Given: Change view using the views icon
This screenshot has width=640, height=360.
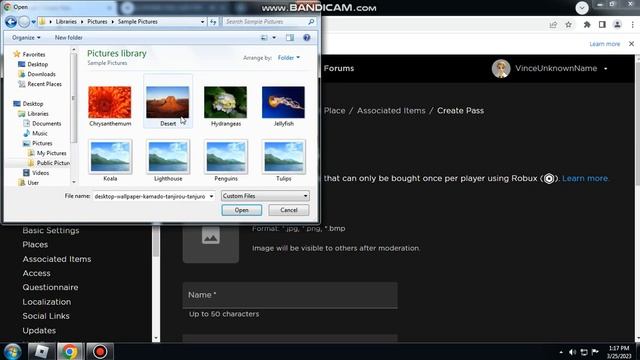Looking at the screenshot, I should (264, 38).
